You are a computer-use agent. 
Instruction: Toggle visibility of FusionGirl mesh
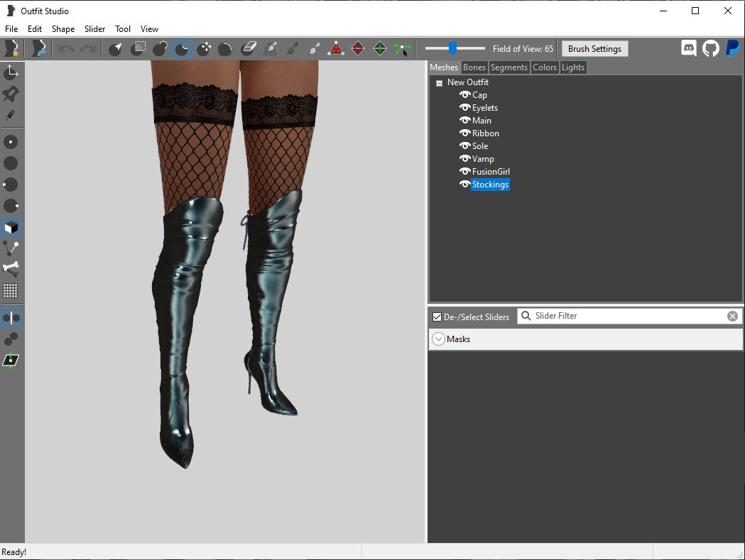(x=465, y=172)
